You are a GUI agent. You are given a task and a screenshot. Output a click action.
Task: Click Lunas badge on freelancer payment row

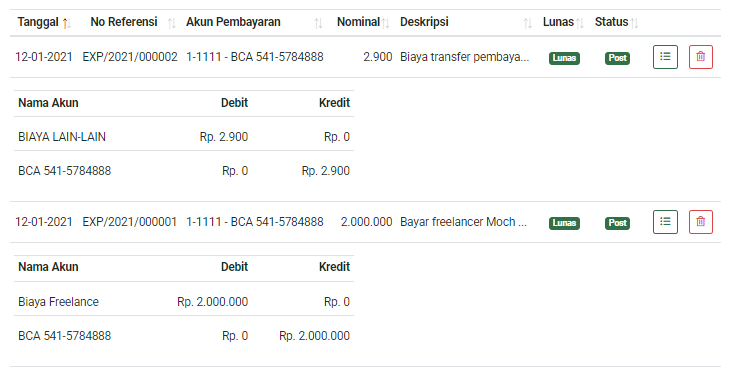pyautogui.click(x=564, y=223)
